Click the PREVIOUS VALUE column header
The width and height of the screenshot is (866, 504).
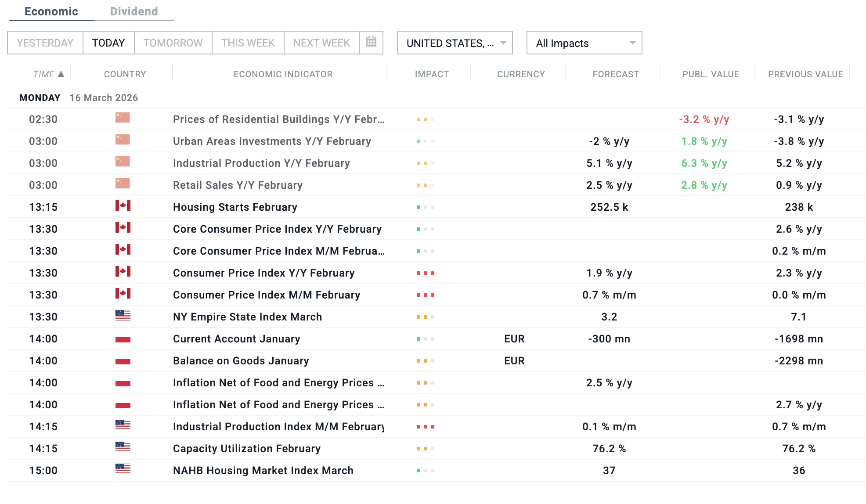point(805,74)
